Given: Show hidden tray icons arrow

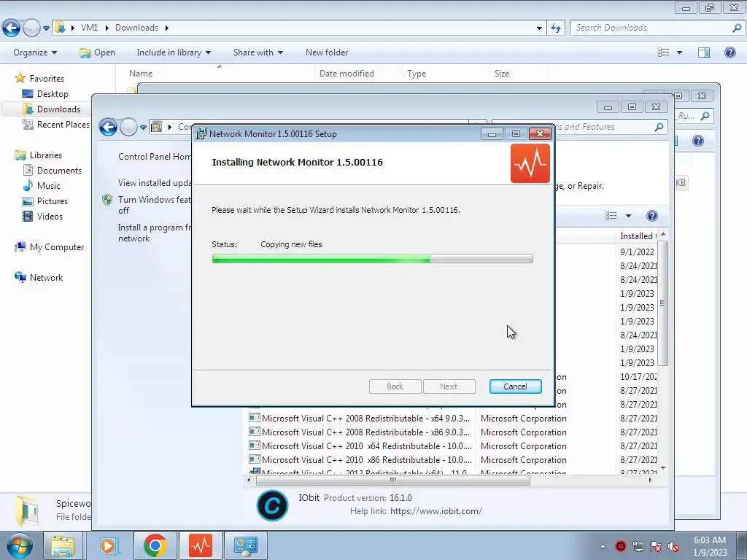Looking at the screenshot, I should point(603,546).
